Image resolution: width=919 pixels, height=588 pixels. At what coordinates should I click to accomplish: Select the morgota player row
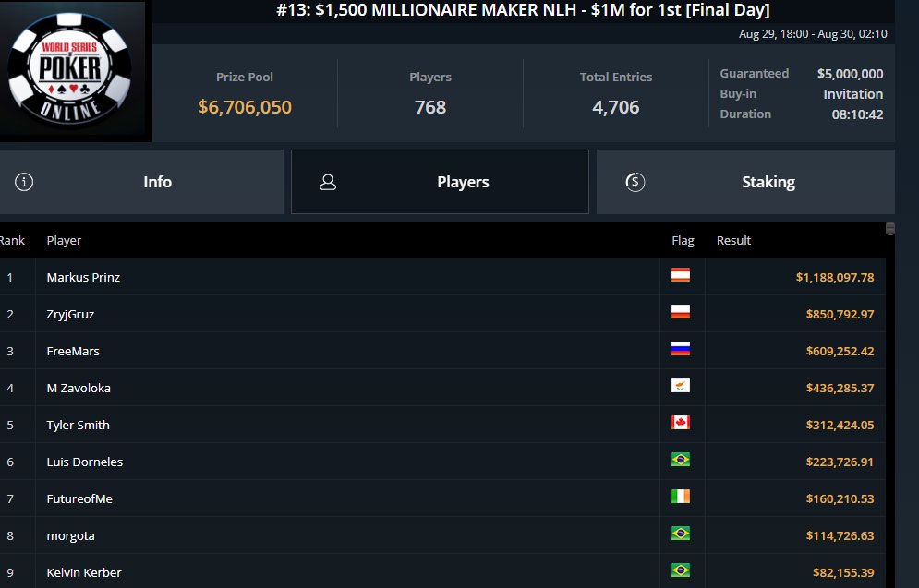click(x=71, y=535)
